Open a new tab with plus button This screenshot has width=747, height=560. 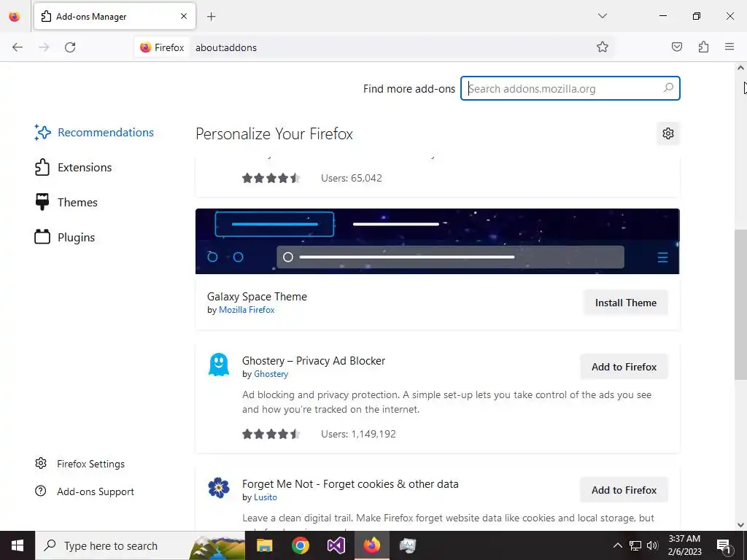click(211, 17)
